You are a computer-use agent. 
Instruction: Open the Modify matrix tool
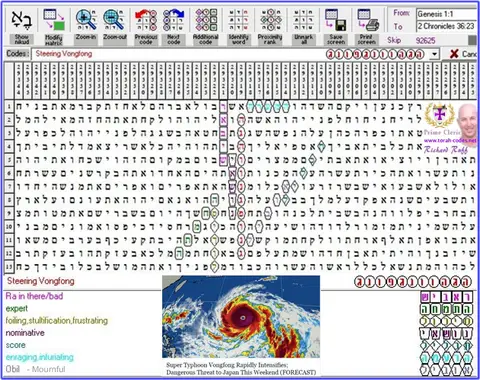(x=54, y=20)
